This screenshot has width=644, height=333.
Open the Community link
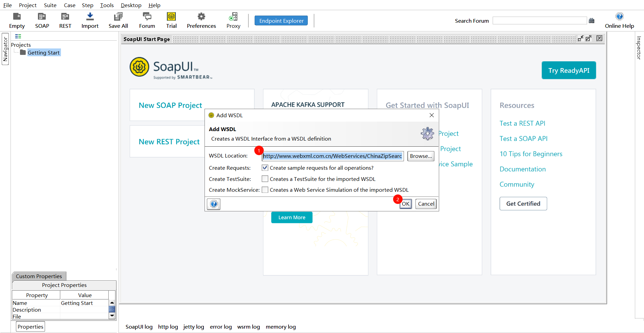[517, 184]
